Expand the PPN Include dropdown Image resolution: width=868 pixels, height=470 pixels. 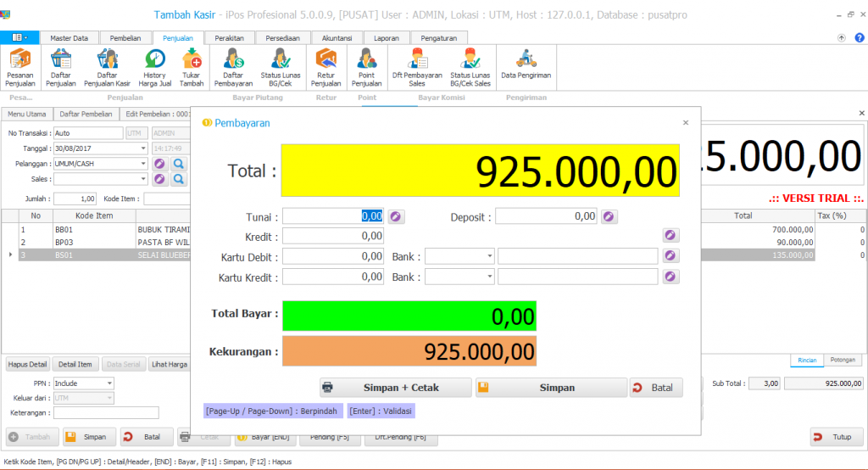coord(109,383)
